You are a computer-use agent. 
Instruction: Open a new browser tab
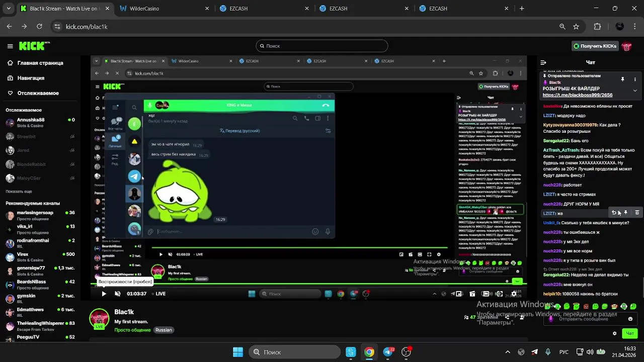[x=522, y=9]
